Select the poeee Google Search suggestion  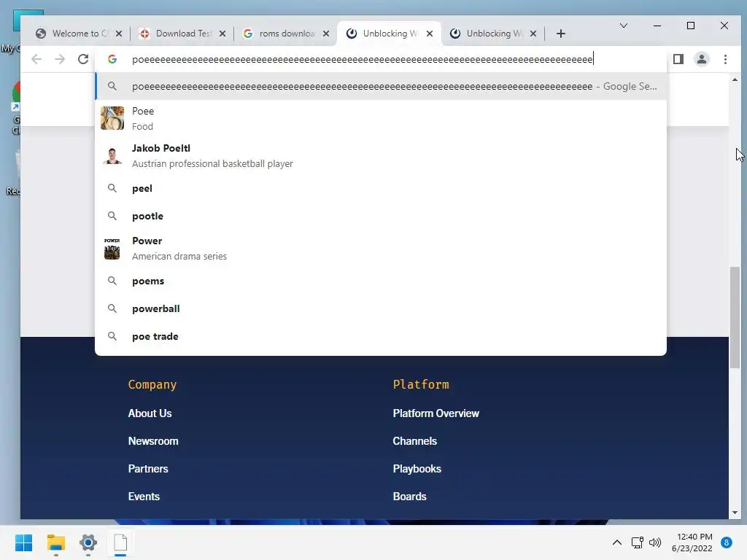381,86
